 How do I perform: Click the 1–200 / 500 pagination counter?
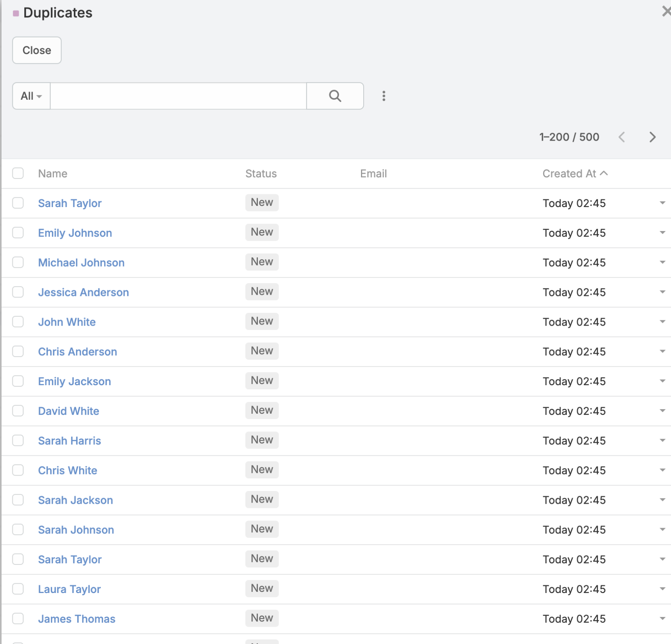(x=569, y=137)
